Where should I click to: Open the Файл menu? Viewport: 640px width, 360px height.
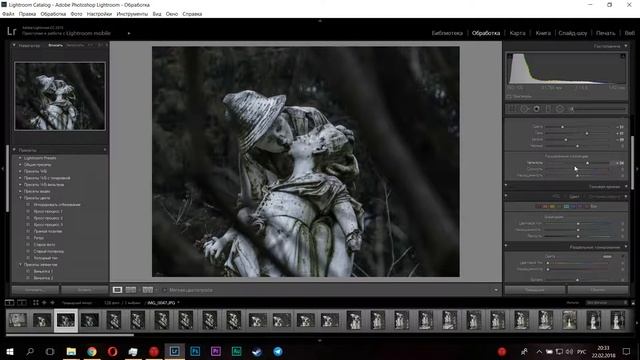click(8, 14)
